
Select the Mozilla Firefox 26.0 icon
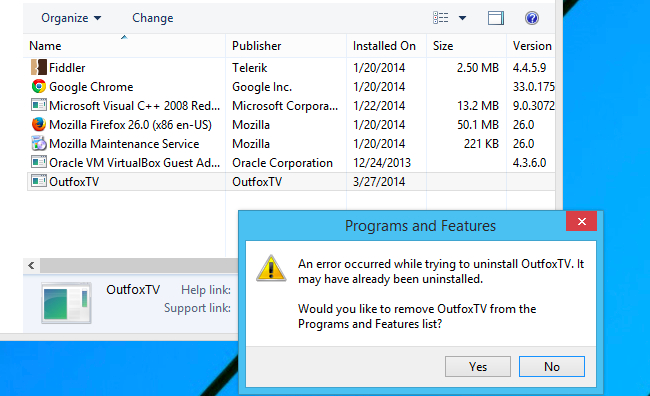click(x=39, y=124)
